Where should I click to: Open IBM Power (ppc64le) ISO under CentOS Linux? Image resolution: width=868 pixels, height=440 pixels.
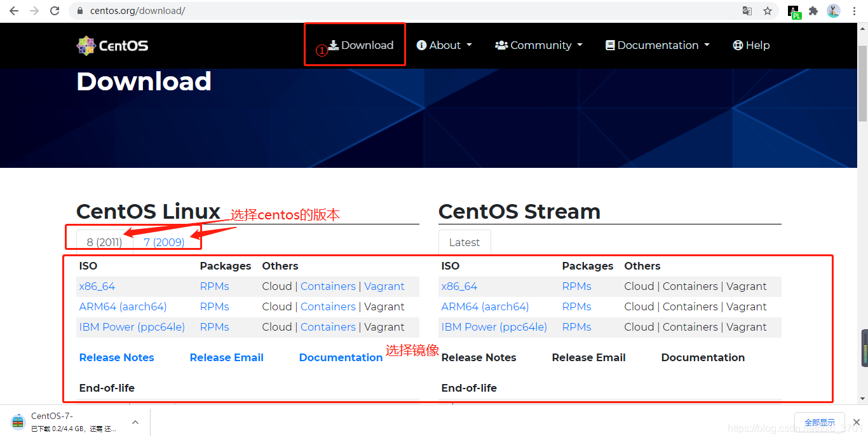(132, 327)
